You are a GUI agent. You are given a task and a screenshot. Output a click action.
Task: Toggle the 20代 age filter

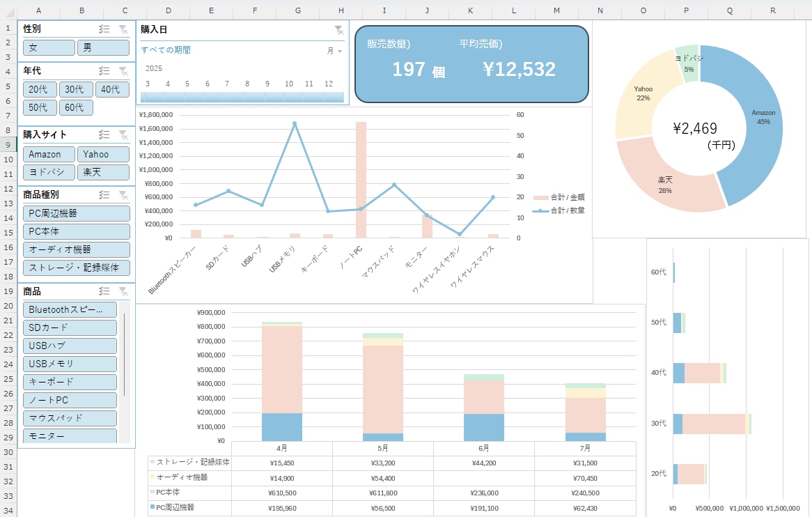(40, 90)
